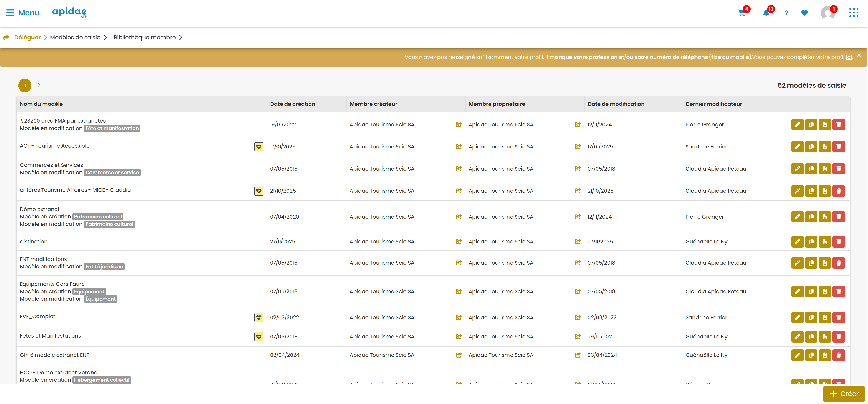
Task: Click the Commerce et service tag
Action: (112, 173)
